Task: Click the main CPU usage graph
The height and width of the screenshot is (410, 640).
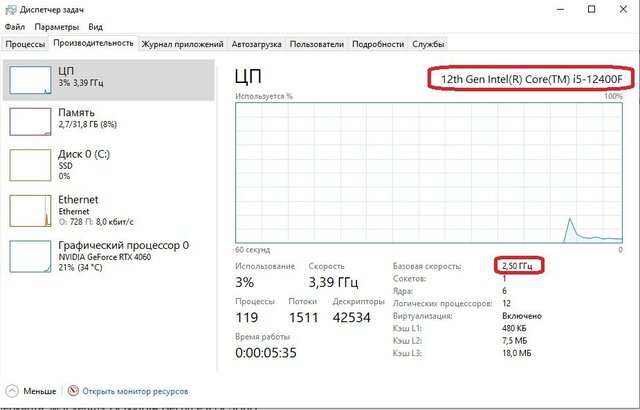Action: tap(429, 172)
